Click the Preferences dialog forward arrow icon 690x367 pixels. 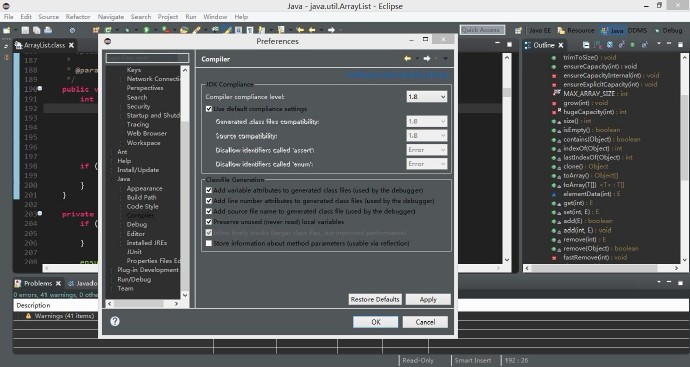click(426, 59)
